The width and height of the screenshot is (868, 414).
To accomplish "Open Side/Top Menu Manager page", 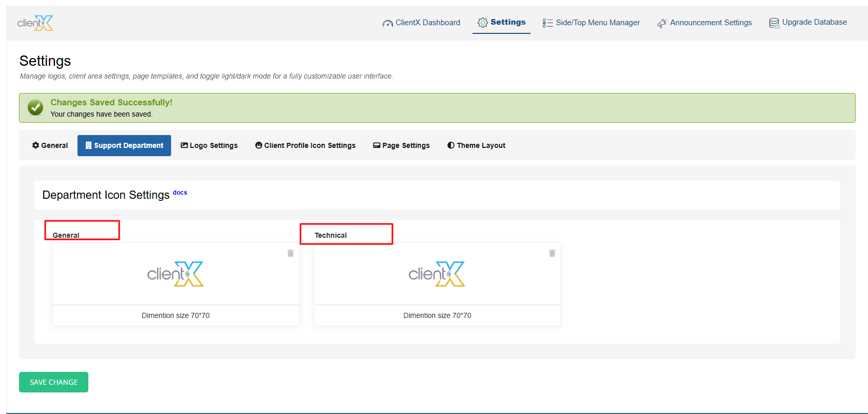I will 591,23.
